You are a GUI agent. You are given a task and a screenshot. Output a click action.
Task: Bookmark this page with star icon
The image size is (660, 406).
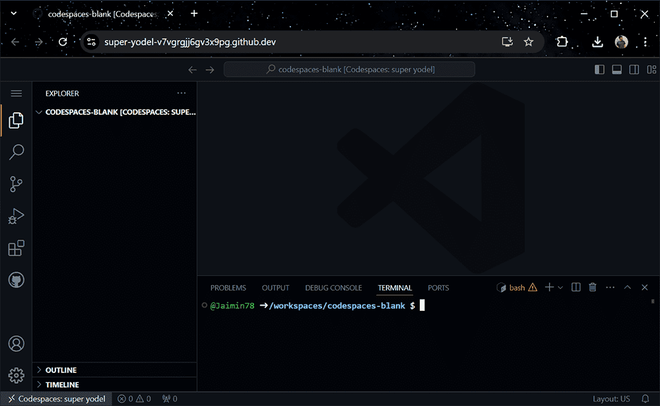click(529, 42)
